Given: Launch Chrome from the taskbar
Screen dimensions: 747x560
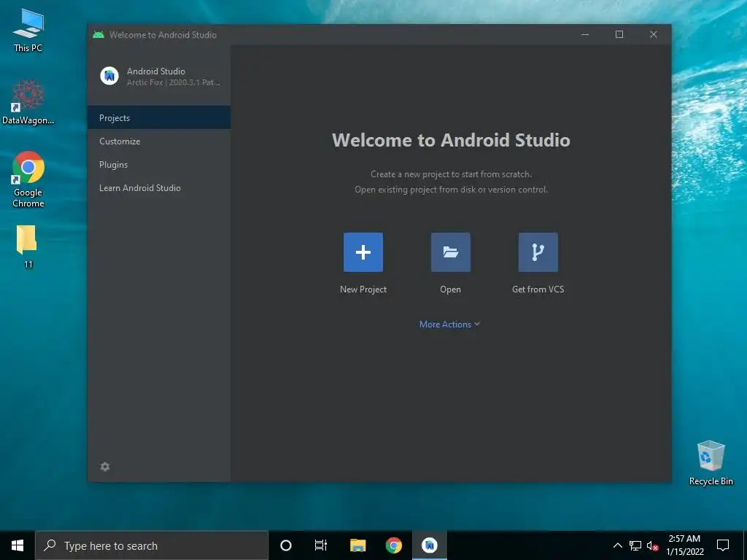Looking at the screenshot, I should (393, 545).
